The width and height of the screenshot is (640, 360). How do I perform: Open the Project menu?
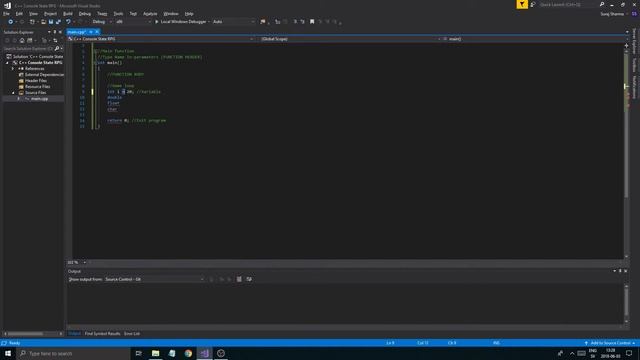[50, 14]
